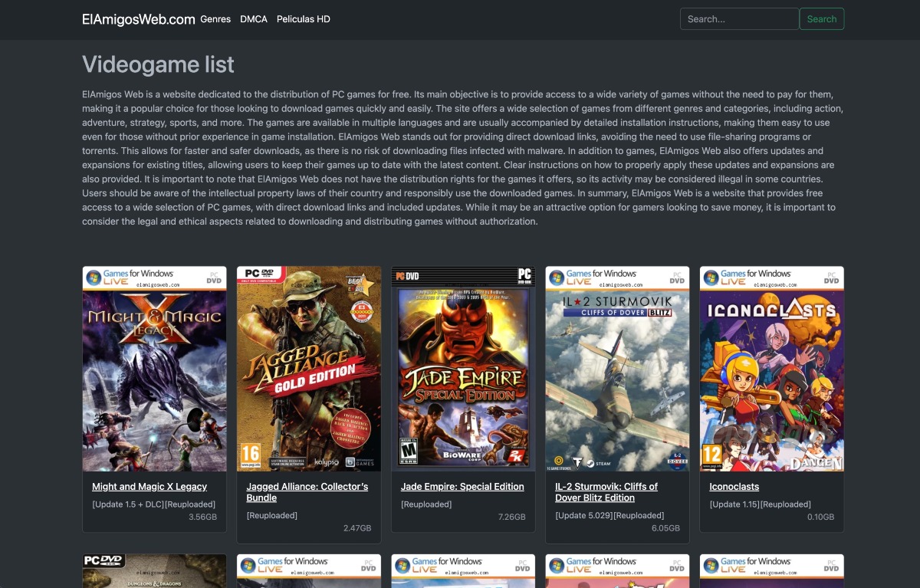Click the Steam icon on IL-2 Sturmovik cover
The width and height of the screenshot is (920, 588).
tap(591, 464)
